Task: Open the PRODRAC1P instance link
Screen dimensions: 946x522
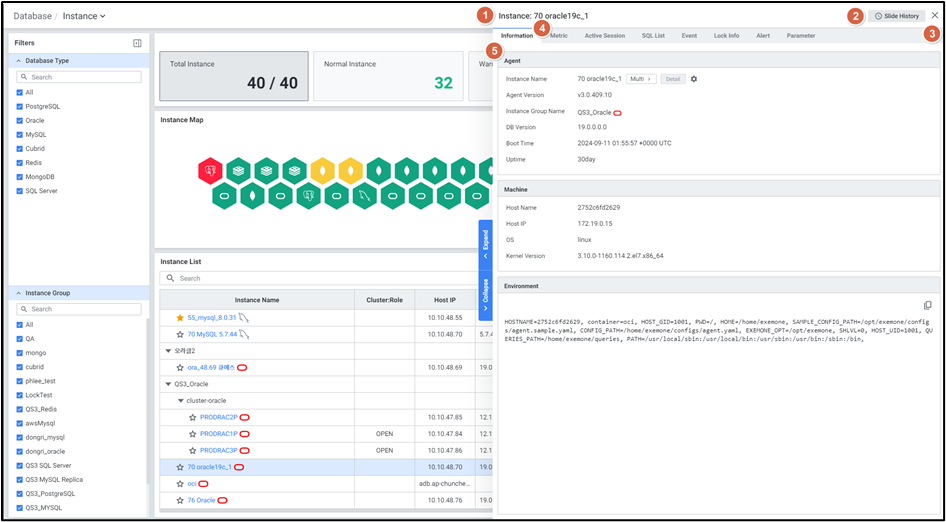Action: pyautogui.click(x=218, y=434)
